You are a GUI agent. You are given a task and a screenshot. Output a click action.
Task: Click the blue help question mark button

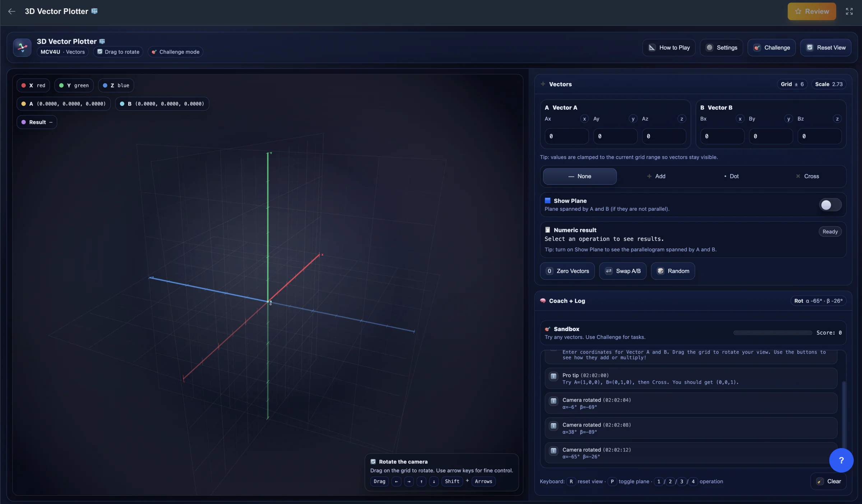coord(841,460)
